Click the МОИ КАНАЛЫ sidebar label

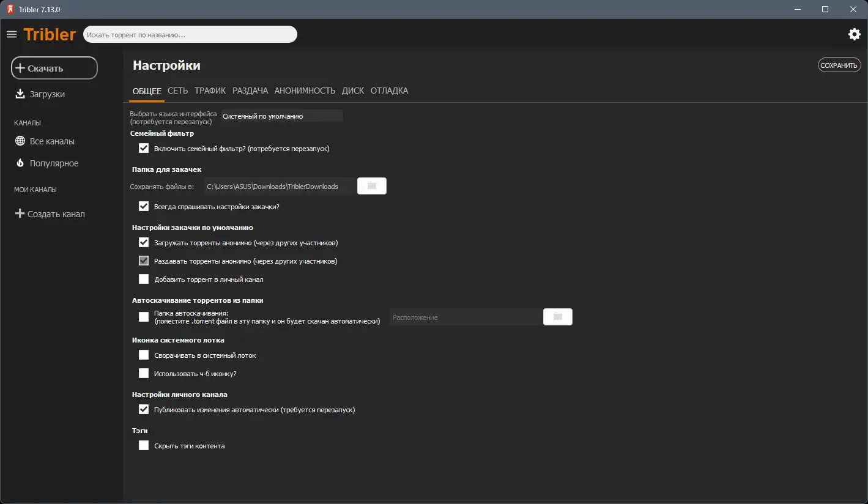[x=35, y=190]
